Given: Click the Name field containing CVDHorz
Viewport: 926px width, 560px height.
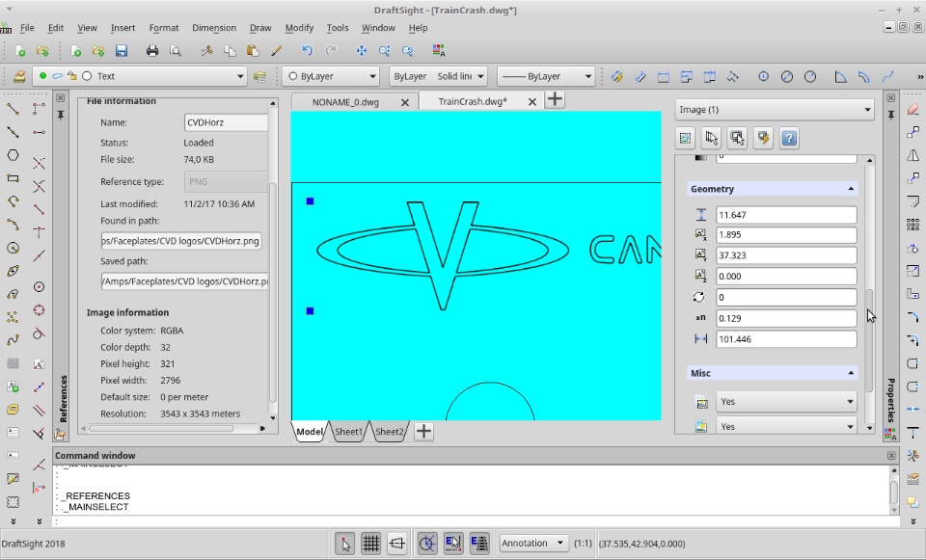Looking at the screenshot, I should 226,122.
